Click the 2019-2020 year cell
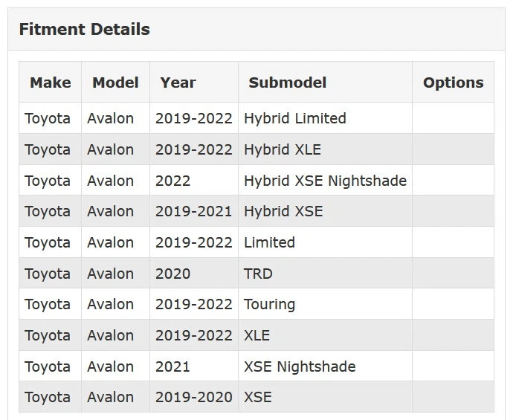Viewport: 516px width, 420px height. tap(193, 397)
